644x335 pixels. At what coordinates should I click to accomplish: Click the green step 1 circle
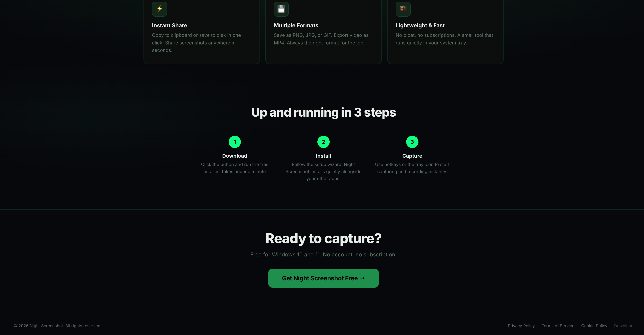coord(235,142)
